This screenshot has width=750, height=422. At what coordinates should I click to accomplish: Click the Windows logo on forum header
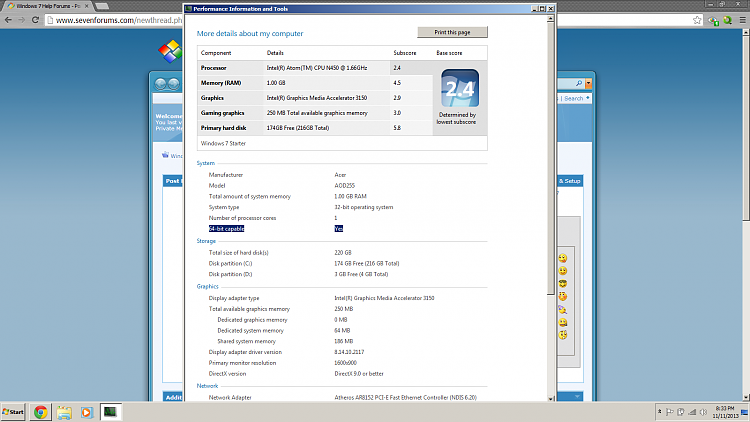(x=170, y=52)
